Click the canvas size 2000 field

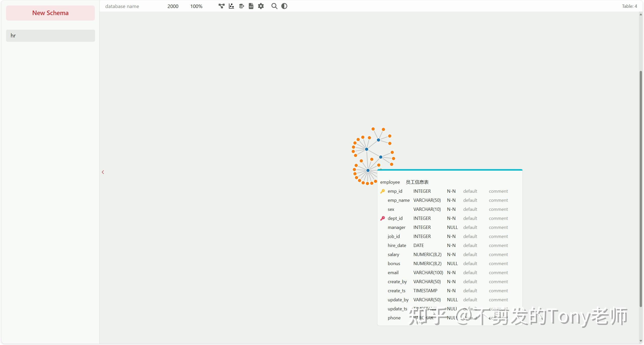pos(173,6)
